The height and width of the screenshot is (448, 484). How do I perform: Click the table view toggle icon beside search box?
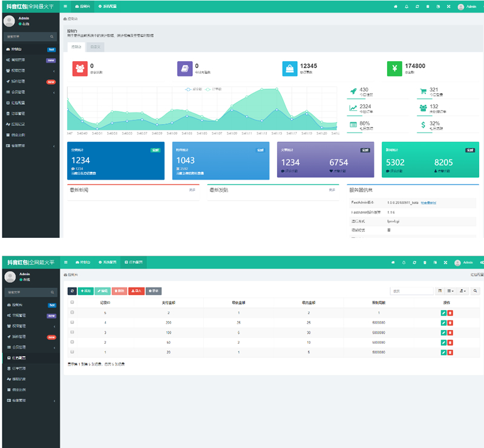tap(440, 291)
